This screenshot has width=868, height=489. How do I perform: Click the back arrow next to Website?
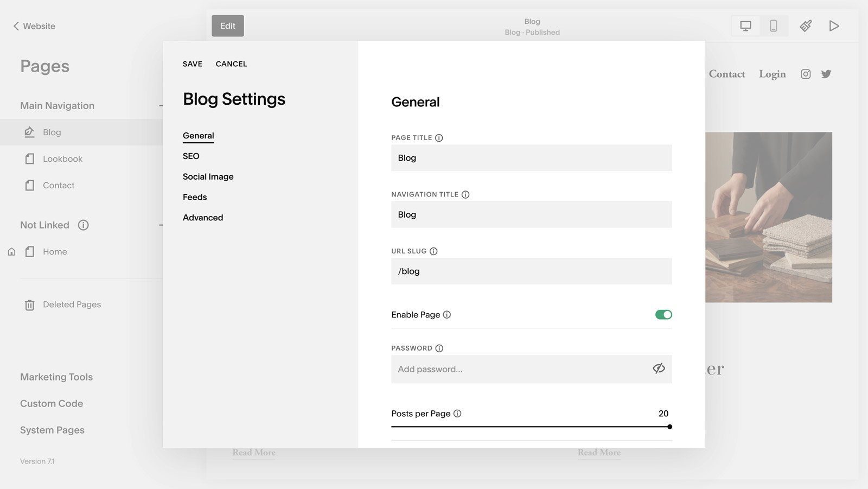(16, 26)
